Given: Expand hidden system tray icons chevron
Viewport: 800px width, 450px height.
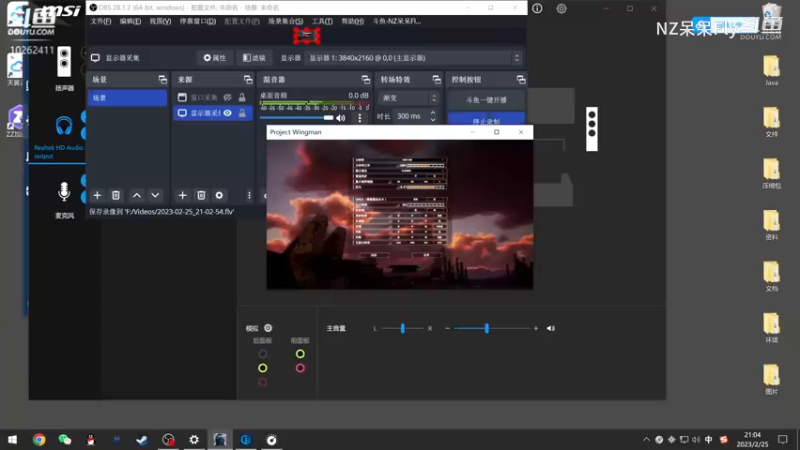Looking at the screenshot, I should pos(646,439).
